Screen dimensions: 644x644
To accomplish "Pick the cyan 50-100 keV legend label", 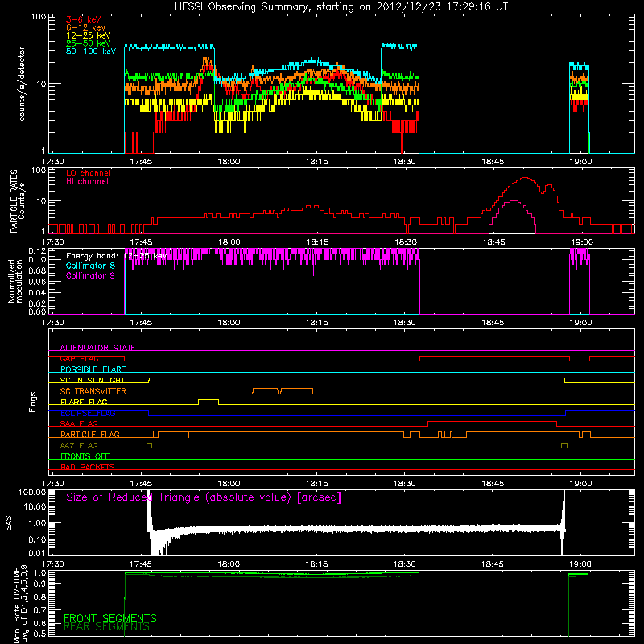I will 91,52.
